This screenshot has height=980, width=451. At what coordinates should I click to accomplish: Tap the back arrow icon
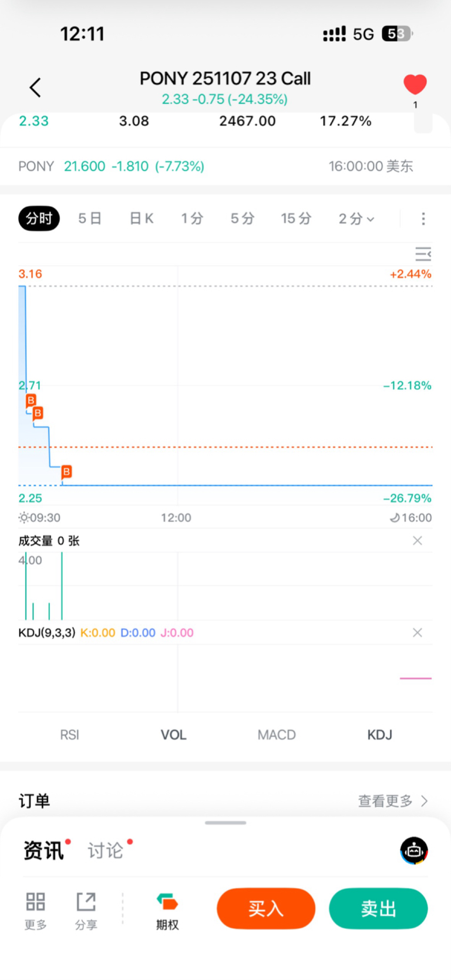(36, 88)
